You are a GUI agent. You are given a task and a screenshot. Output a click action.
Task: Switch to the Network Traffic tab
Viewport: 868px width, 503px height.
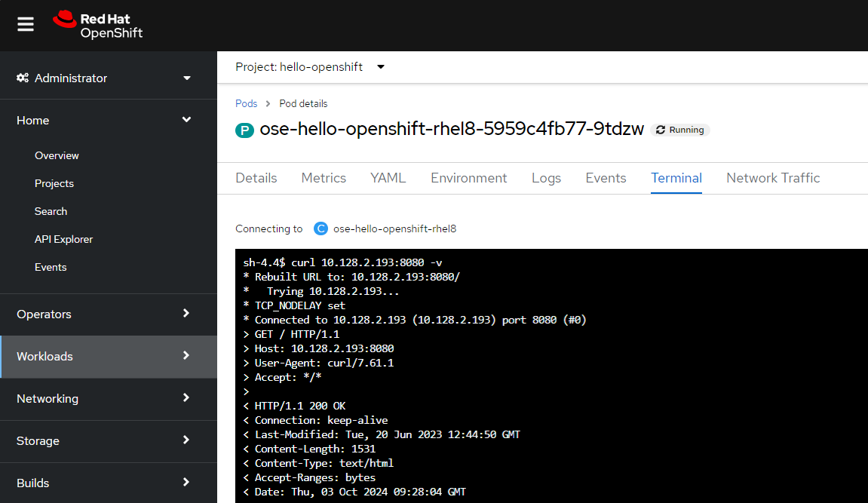773,178
